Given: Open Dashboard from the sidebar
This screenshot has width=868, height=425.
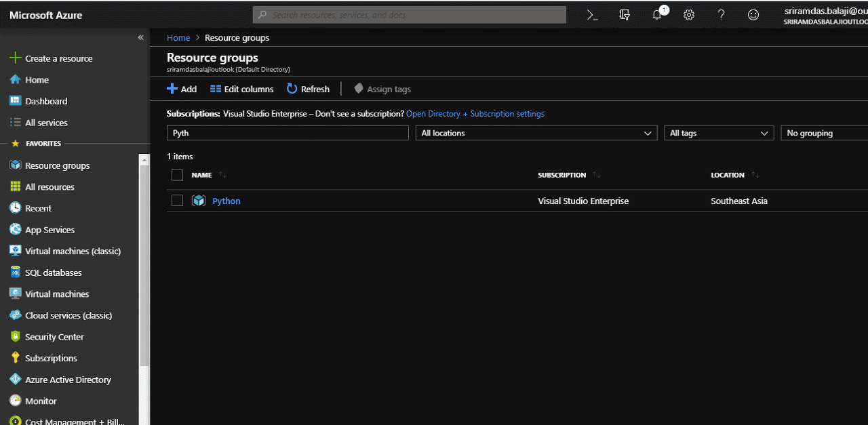Looking at the screenshot, I should tap(46, 101).
